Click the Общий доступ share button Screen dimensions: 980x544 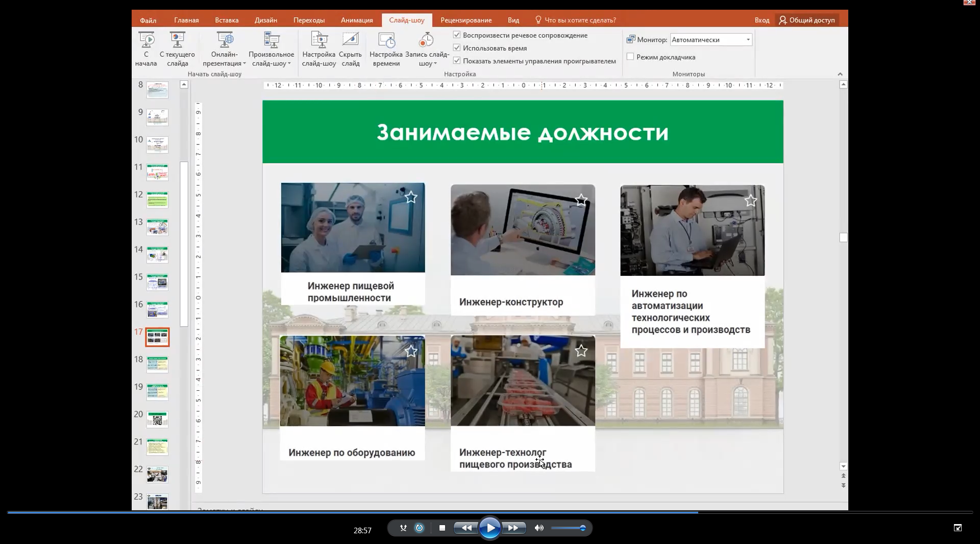tap(806, 20)
